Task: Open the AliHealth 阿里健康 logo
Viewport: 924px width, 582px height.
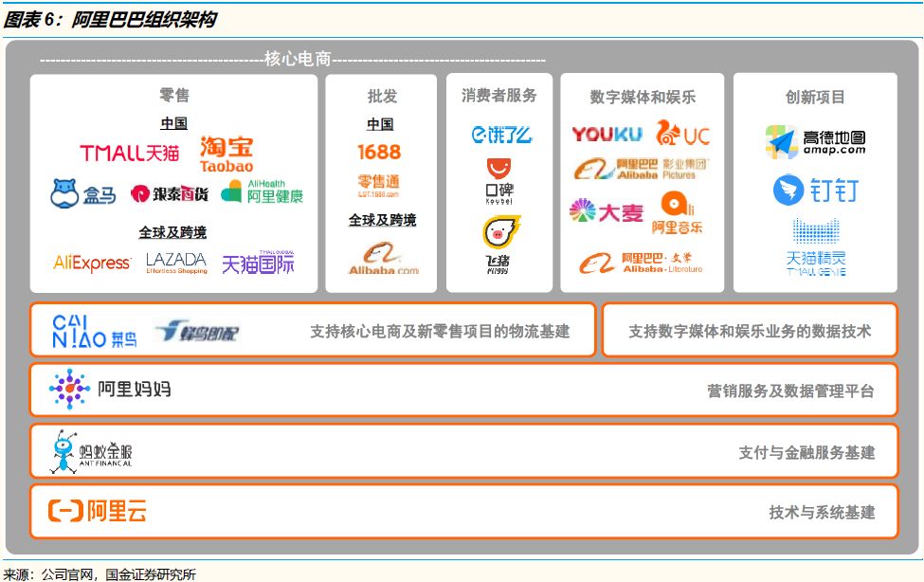Action: [x=263, y=191]
